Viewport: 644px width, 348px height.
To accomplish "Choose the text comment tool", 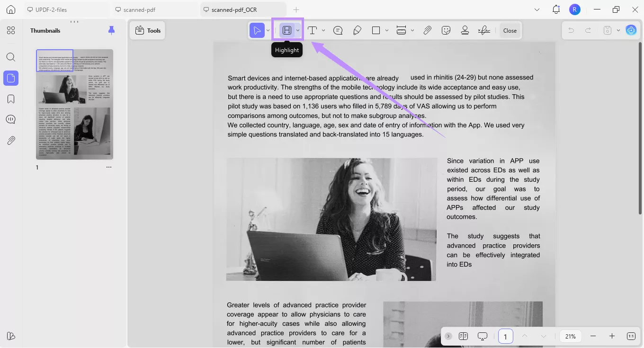I will tap(312, 30).
